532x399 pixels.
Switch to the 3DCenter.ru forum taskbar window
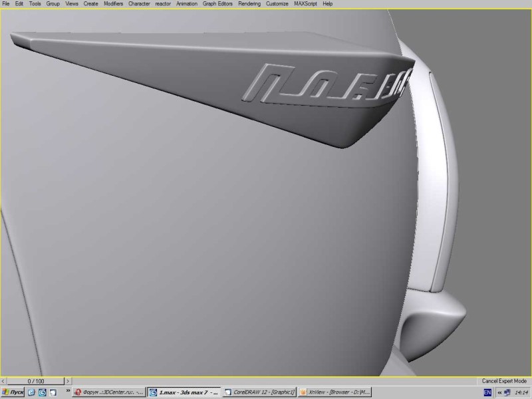tap(109, 392)
